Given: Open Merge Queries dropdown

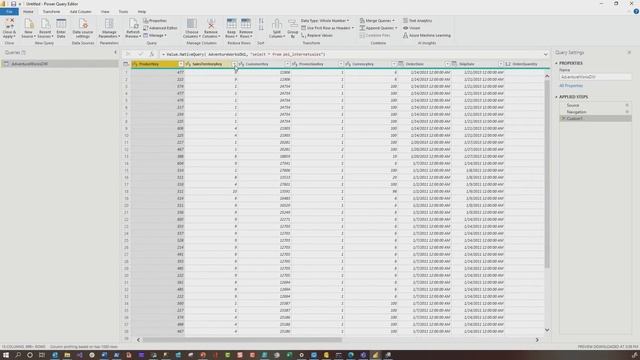Looking at the screenshot, I should (x=377, y=20).
